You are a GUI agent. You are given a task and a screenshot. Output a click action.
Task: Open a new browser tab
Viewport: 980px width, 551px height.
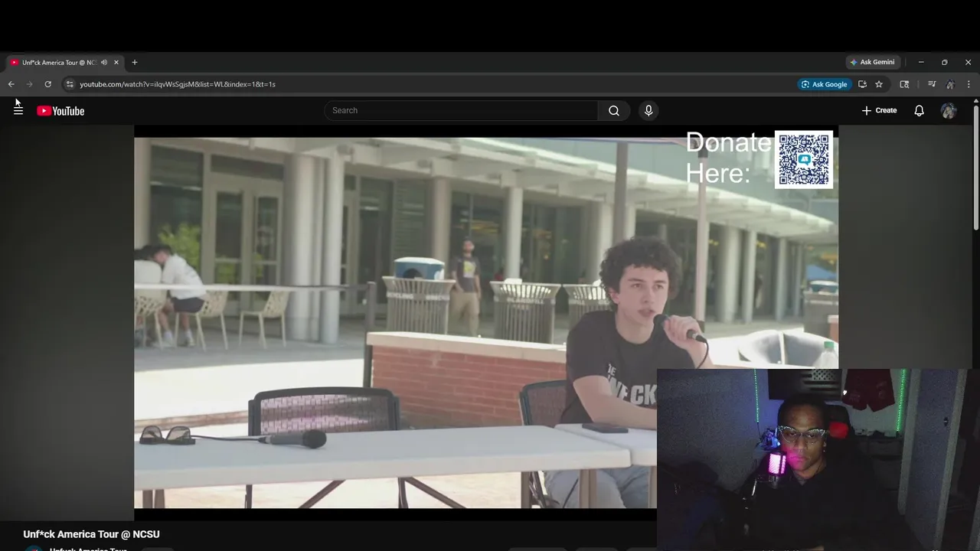(x=135, y=62)
